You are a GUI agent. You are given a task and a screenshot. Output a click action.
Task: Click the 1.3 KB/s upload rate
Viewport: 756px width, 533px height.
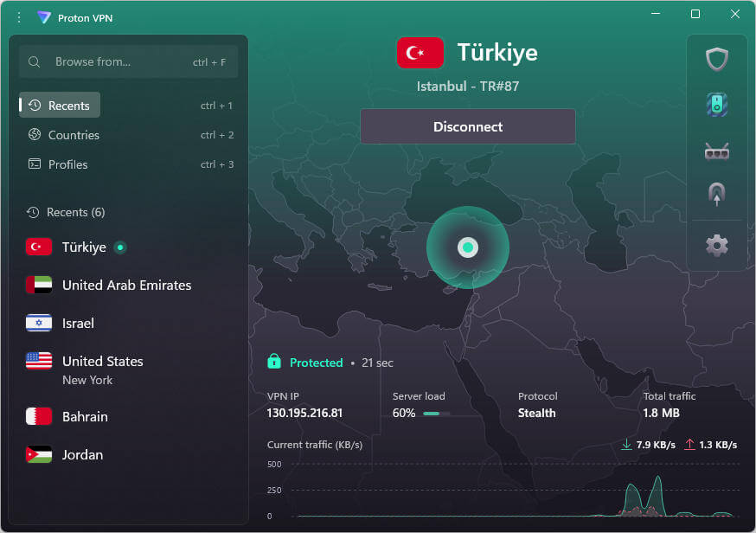(718, 445)
